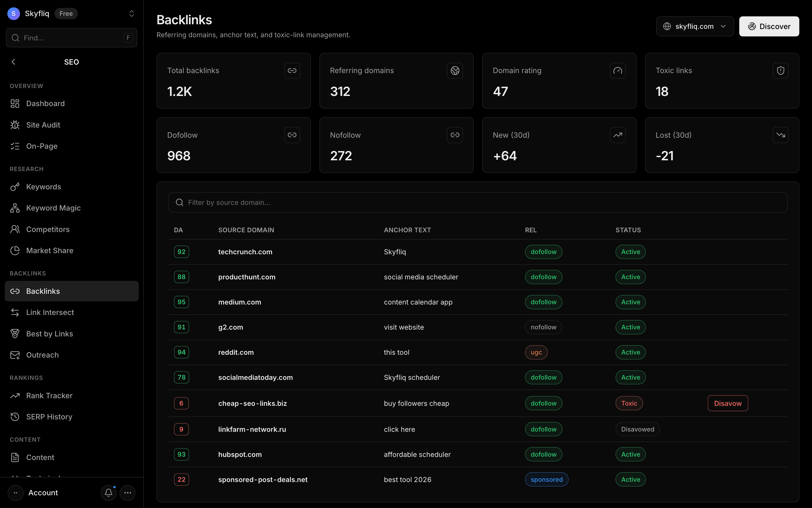Open Outreach page
Screen dimensions: 812x508
[x=71, y=355]
